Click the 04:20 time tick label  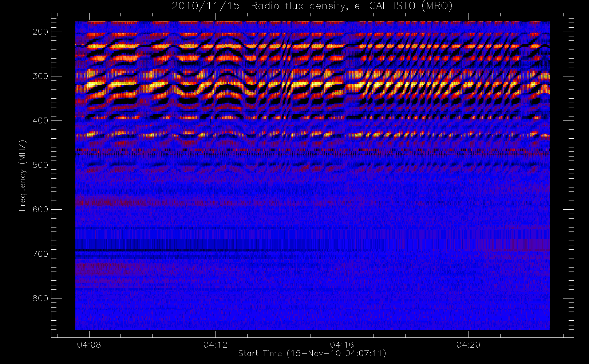coord(469,345)
